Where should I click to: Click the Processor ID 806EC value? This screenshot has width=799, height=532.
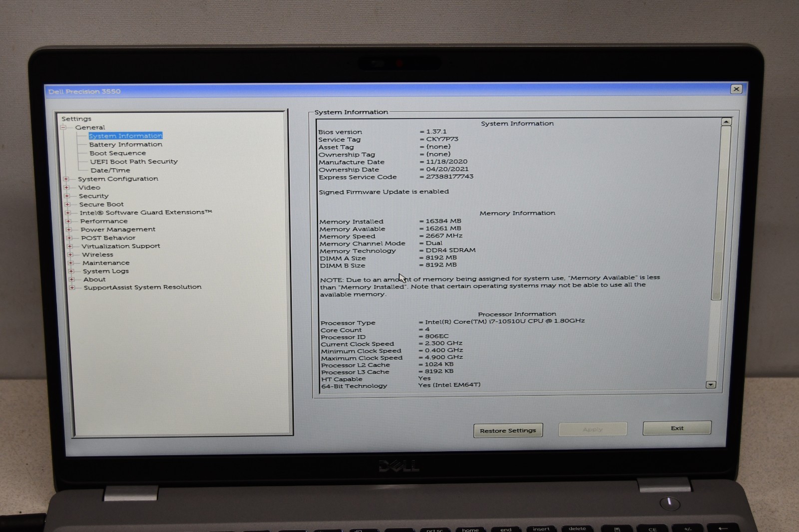point(437,336)
